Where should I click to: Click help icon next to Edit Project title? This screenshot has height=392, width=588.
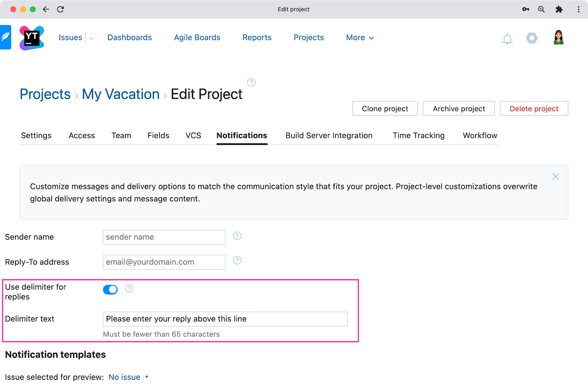[251, 82]
